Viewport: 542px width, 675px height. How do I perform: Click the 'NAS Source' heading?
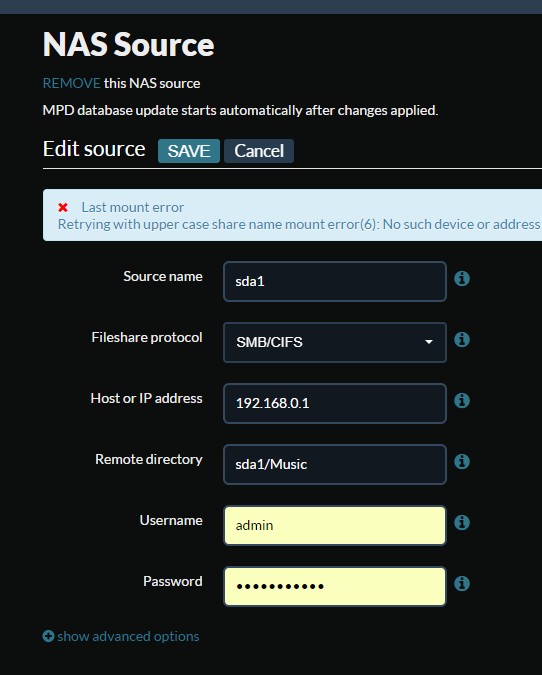(x=128, y=44)
